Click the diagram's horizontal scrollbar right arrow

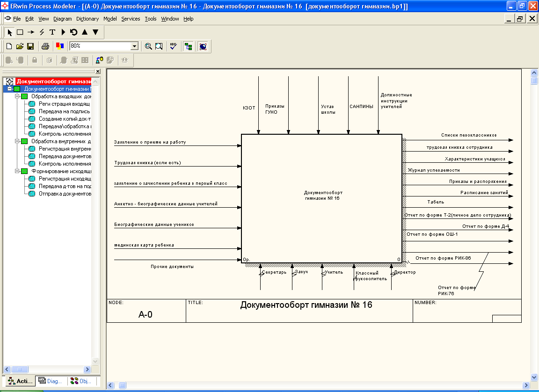(525, 385)
